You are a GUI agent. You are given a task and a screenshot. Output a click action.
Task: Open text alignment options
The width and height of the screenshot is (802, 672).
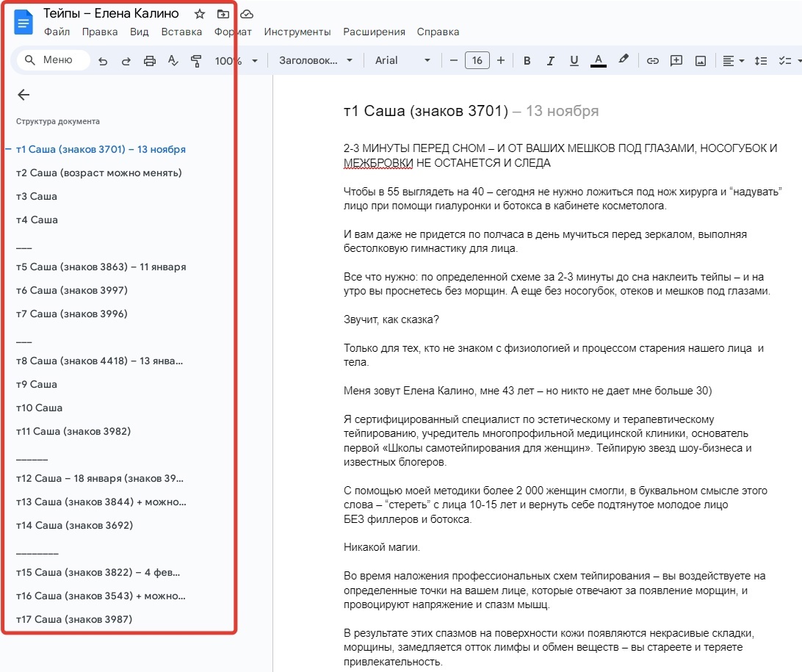coord(733,61)
